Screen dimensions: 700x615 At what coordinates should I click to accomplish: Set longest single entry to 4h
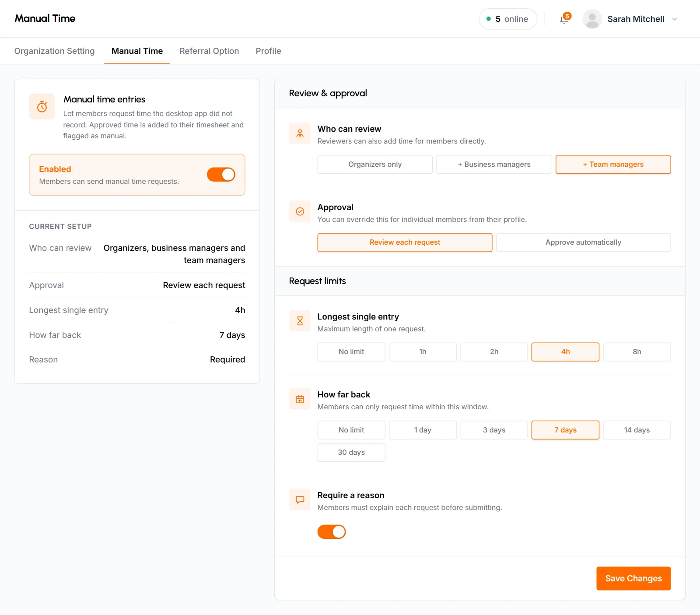tap(565, 352)
